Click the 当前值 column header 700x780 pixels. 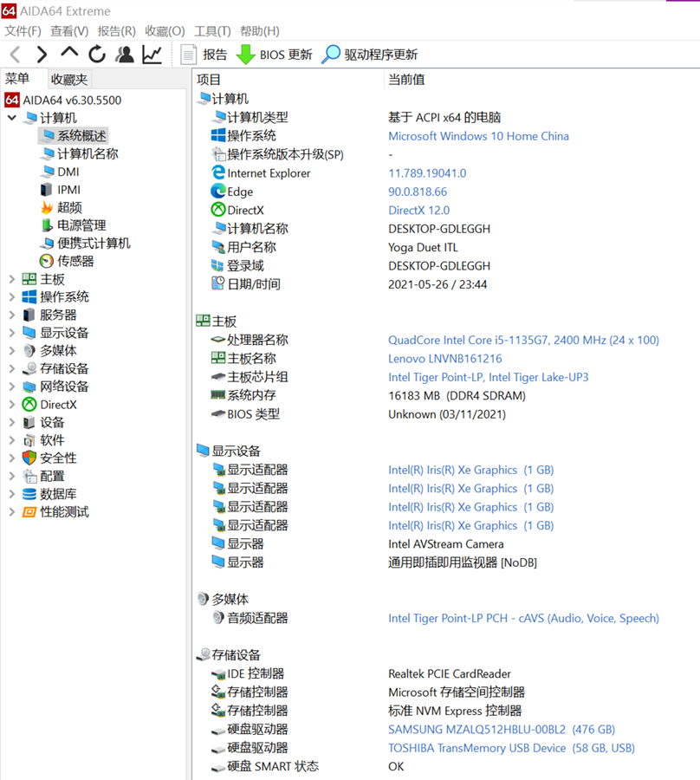406,79
